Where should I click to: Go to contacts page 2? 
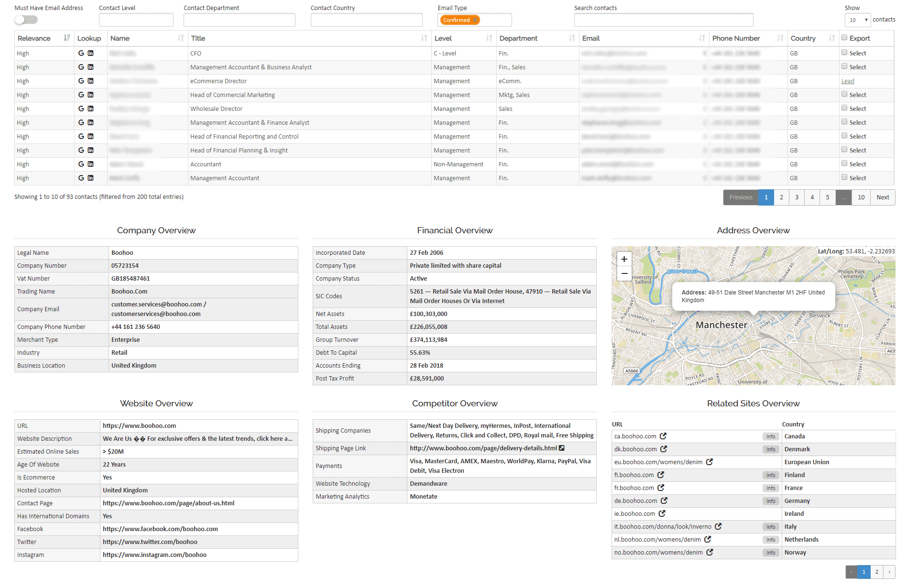click(x=782, y=197)
